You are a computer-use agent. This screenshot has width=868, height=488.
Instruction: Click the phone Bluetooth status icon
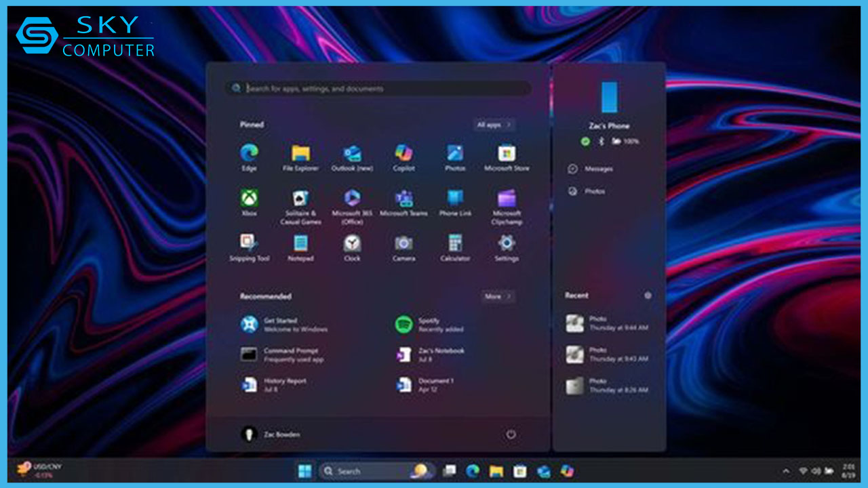click(601, 142)
